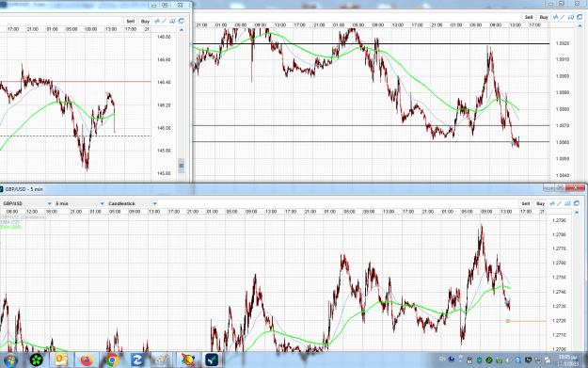Screen dimensions: 588x368
Task: Open Chrome from the taskbar
Action: 112,360
